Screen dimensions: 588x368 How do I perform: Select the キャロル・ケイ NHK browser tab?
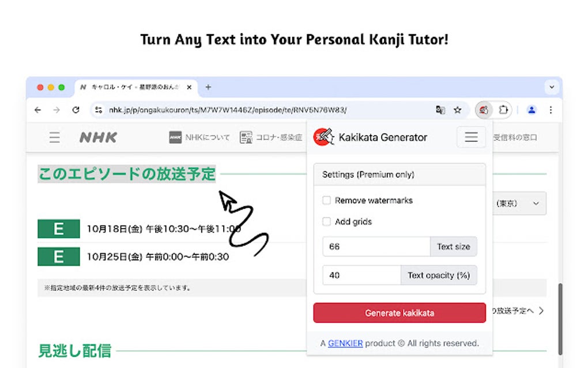tap(135, 88)
